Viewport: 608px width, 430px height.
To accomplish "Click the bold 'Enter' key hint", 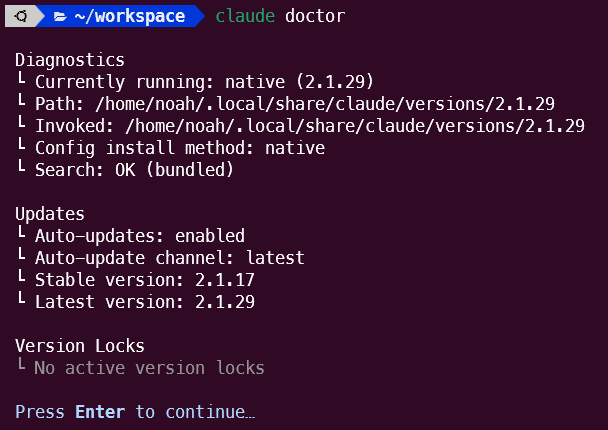I will point(100,412).
